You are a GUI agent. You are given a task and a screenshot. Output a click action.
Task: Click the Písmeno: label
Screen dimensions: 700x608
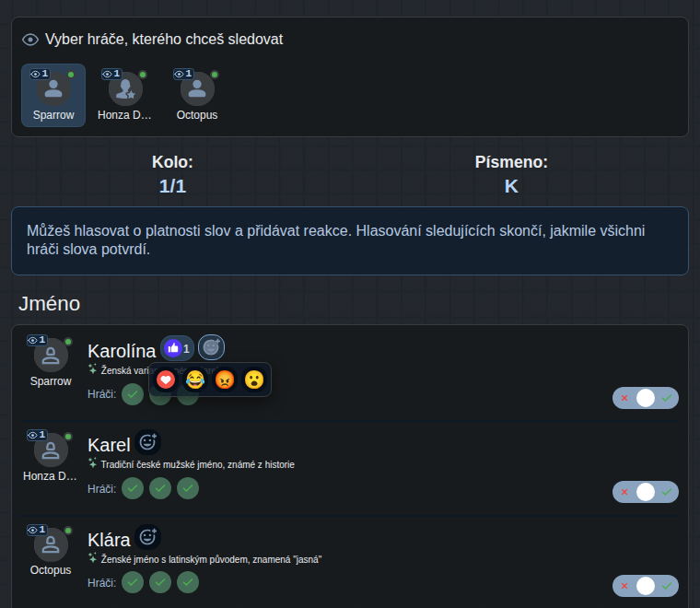511,162
